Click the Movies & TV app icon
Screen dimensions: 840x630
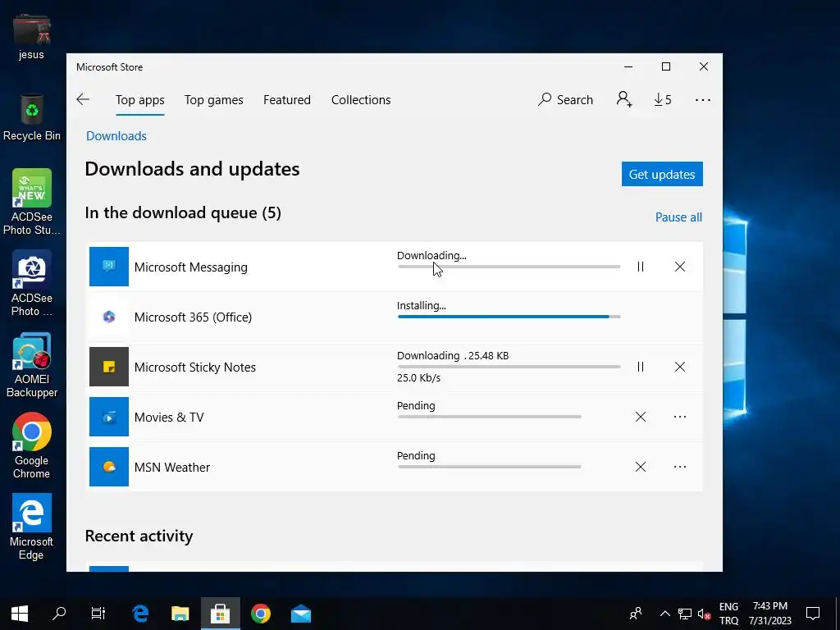pos(109,417)
